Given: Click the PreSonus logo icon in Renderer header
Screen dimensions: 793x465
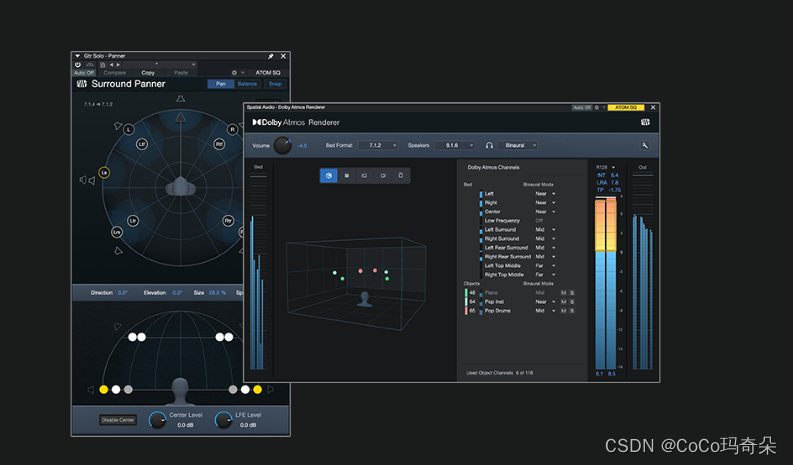Looking at the screenshot, I should tap(645, 122).
